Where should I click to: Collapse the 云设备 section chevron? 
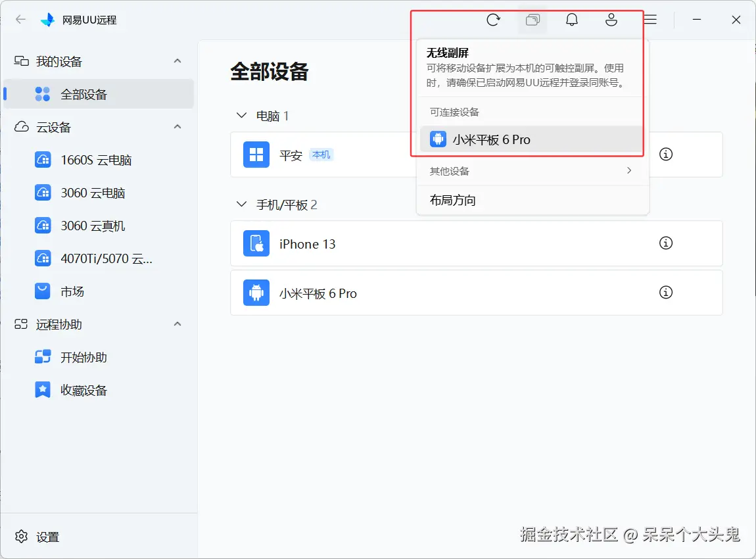(x=177, y=127)
